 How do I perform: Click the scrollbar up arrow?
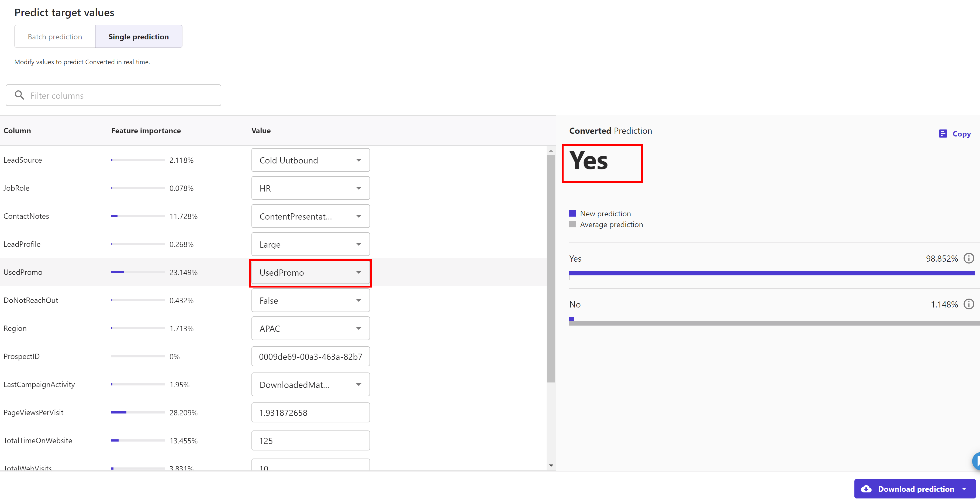coord(551,151)
